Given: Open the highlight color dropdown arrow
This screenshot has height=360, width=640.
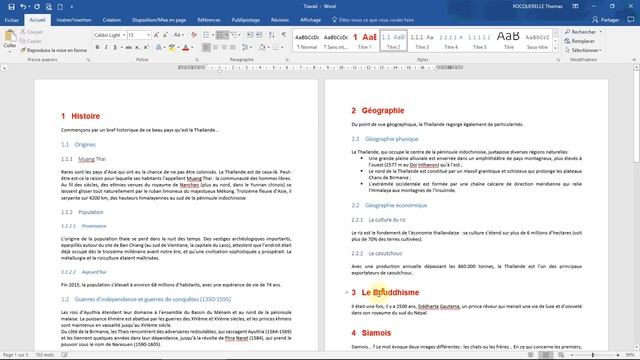Looking at the screenshot, I should click(178, 47).
